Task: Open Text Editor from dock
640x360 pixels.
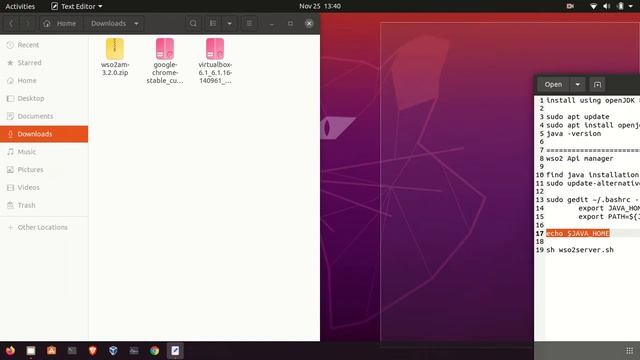Action: (x=175, y=351)
